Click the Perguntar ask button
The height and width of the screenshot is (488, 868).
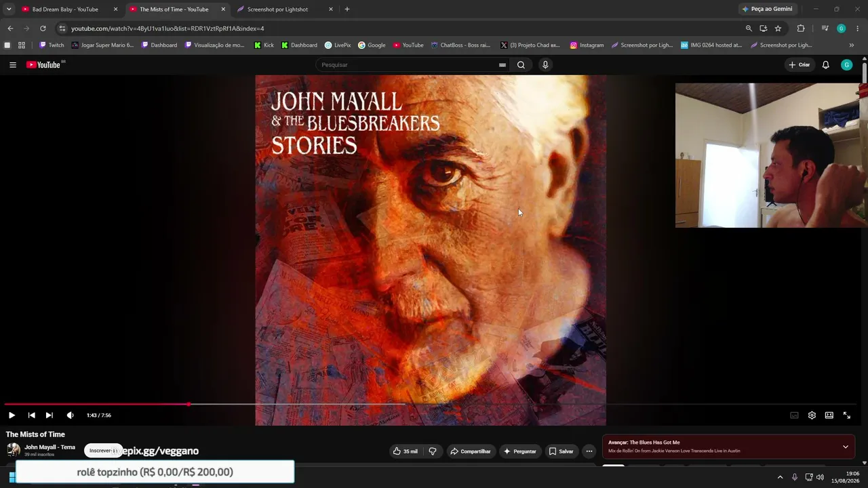(x=520, y=451)
